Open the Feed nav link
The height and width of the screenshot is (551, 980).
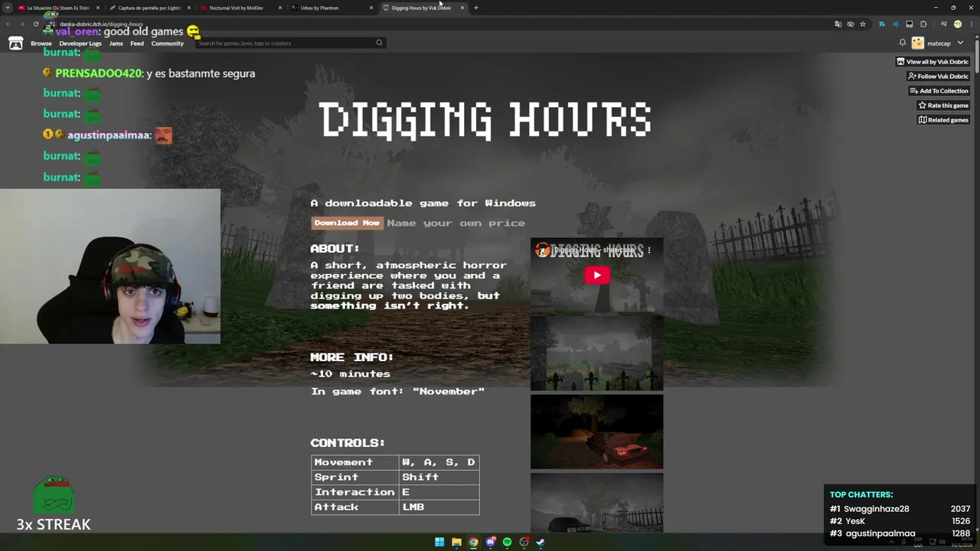[x=137, y=44]
